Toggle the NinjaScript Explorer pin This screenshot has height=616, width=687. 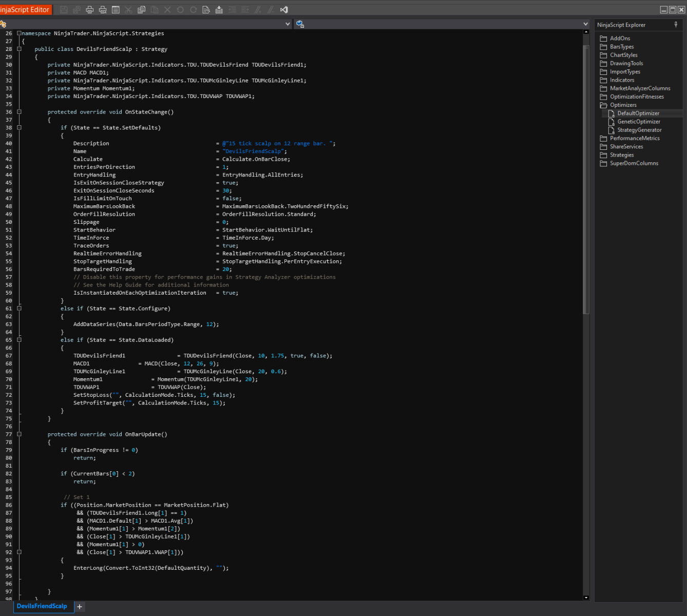[676, 25]
